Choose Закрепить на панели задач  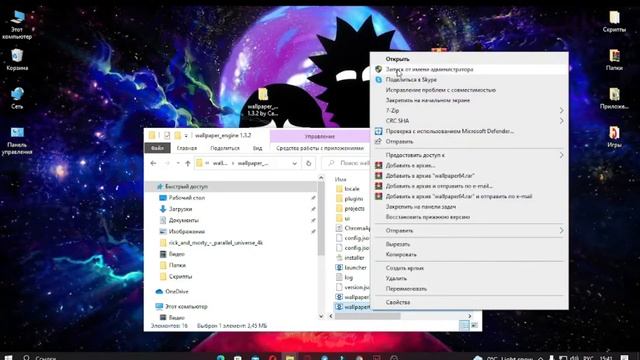coord(469,207)
